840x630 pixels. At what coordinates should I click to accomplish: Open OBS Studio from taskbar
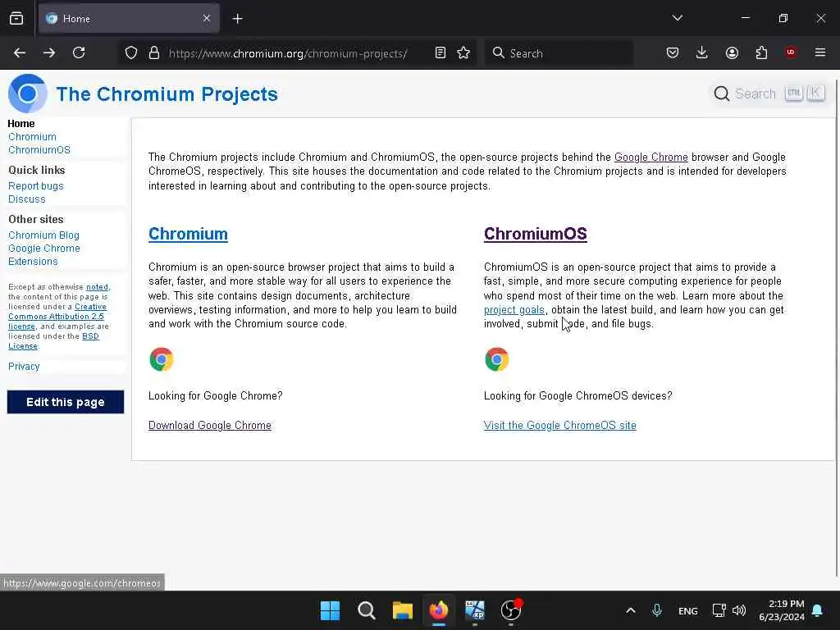click(511, 610)
